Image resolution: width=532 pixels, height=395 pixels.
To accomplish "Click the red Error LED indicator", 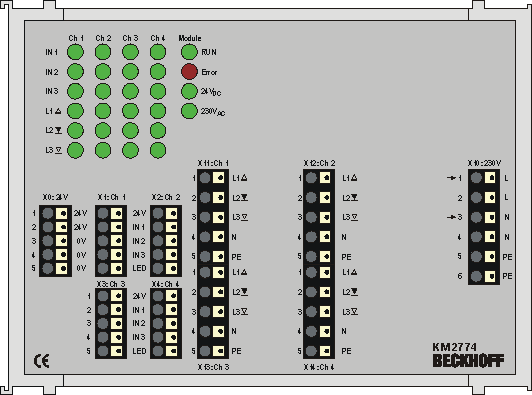I will (189, 72).
